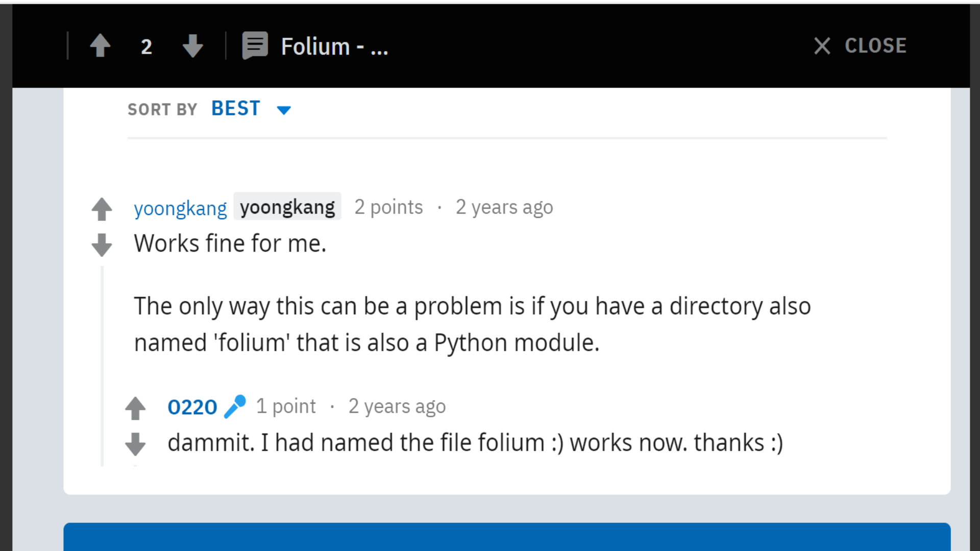Click the microphone OP icon next to 0220
This screenshot has width=980, height=551.
click(x=235, y=407)
